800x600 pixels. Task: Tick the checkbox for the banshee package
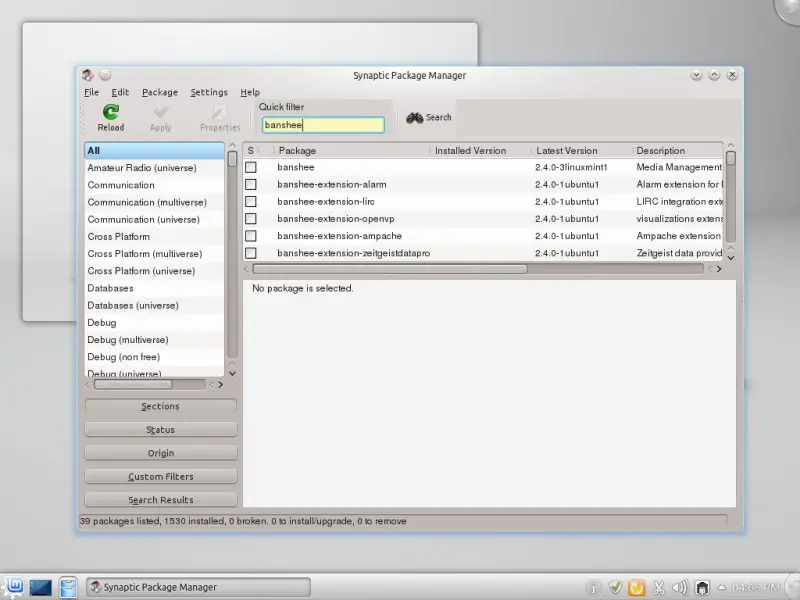coord(251,167)
